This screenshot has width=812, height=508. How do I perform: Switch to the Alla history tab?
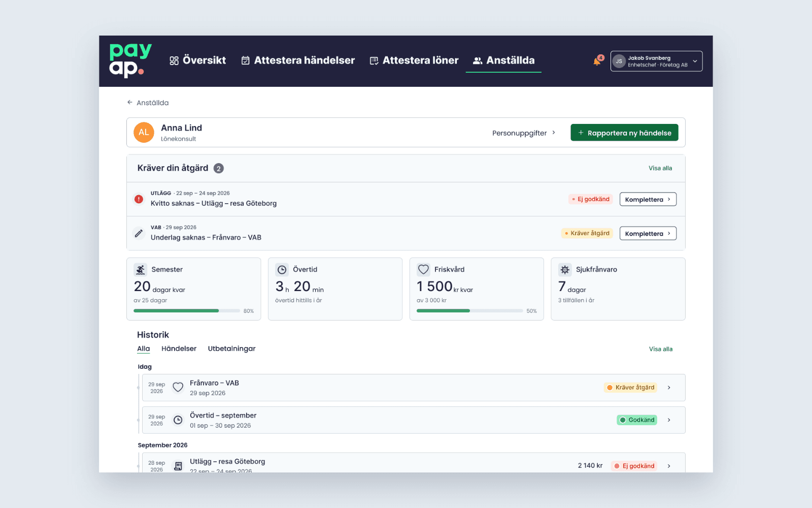click(144, 348)
